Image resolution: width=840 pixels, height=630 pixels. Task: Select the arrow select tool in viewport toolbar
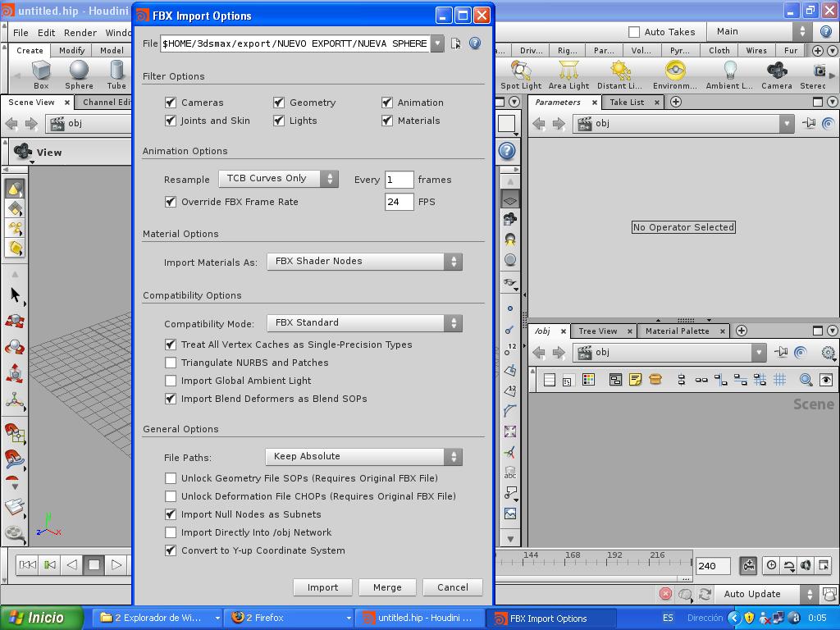(15, 294)
